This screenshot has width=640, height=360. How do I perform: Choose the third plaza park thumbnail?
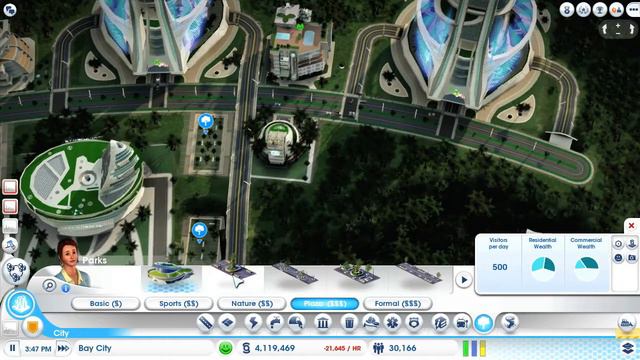pos(295,276)
